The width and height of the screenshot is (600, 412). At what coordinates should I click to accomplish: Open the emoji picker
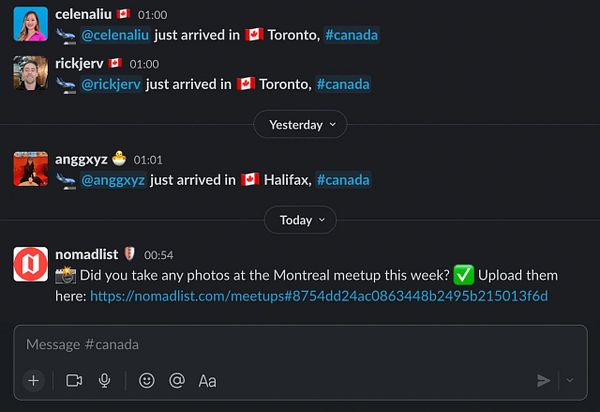147,380
